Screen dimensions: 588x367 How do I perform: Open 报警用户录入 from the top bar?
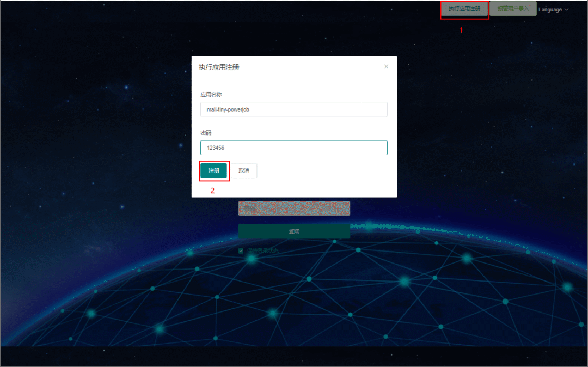(513, 9)
